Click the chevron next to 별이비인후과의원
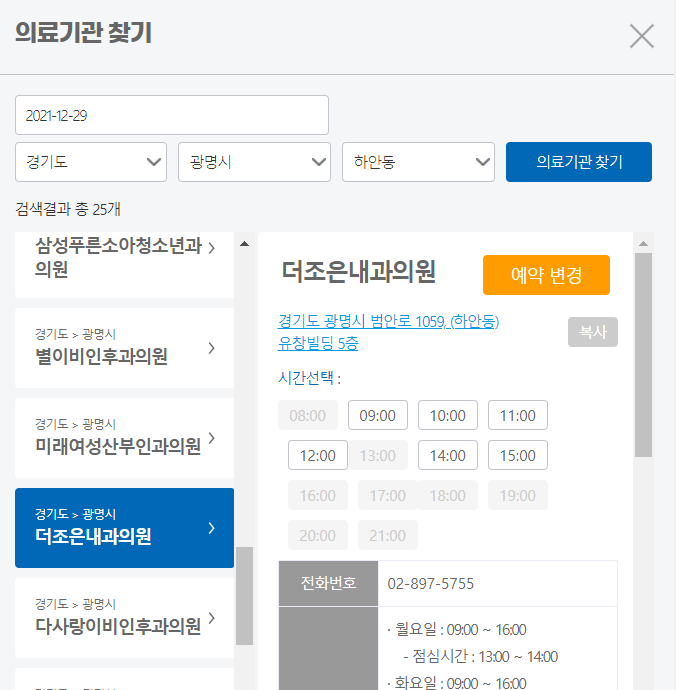The width and height of the screenshot is (676, 690). pyautogui.click(x=212, y=348)
